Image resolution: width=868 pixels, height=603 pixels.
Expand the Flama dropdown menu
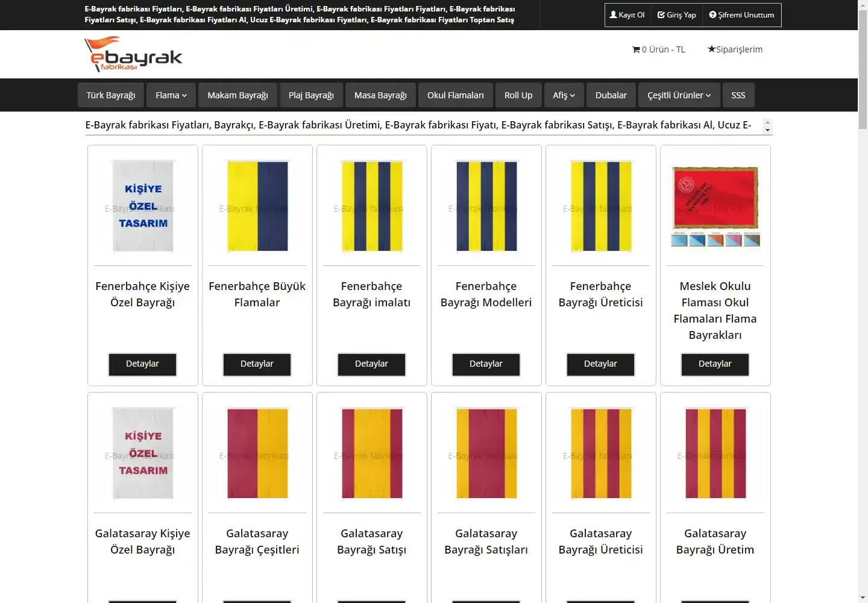pyautogui.click(x=171, y=95)
